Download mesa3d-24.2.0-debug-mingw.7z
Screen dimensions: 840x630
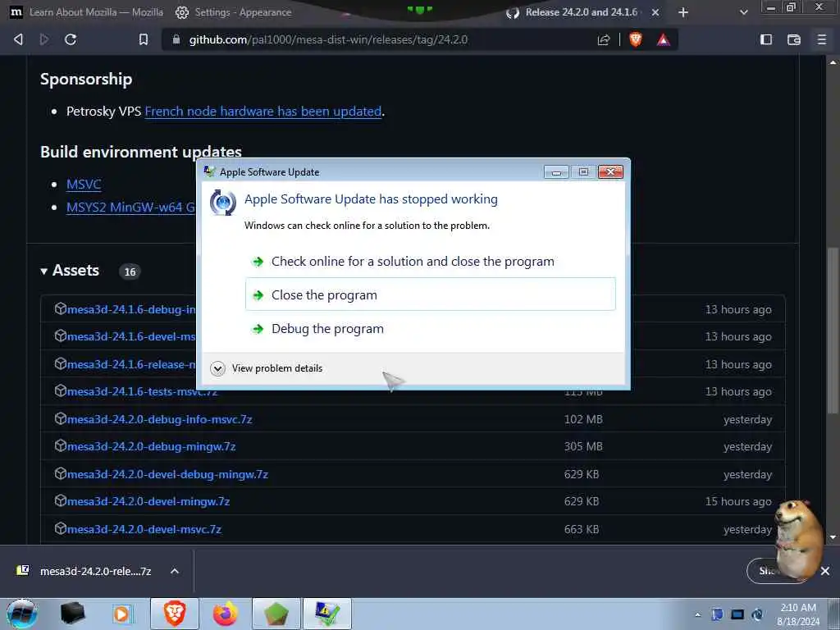pyautogui.click(x=151, y=447)
